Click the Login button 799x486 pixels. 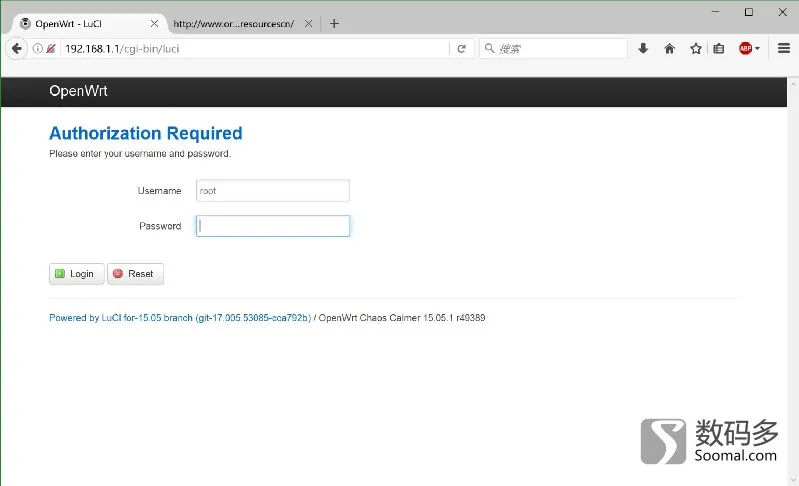pyautogui.click(x=76, y=274)
